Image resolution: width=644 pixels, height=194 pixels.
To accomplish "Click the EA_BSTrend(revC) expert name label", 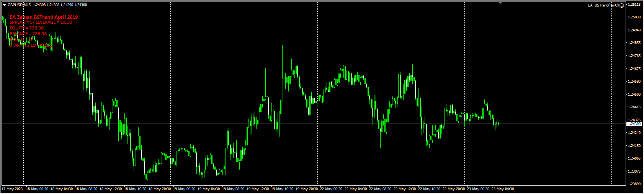I will [603, 5].
